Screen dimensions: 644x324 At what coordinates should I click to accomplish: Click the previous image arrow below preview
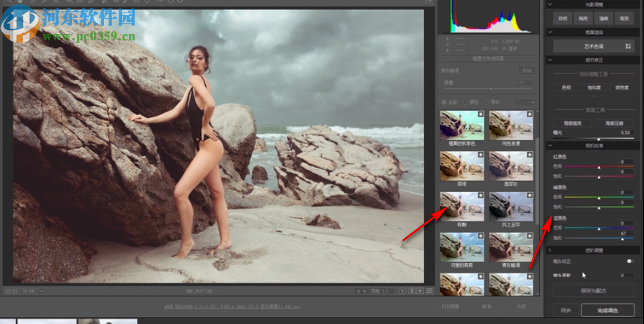click(358, 291)
